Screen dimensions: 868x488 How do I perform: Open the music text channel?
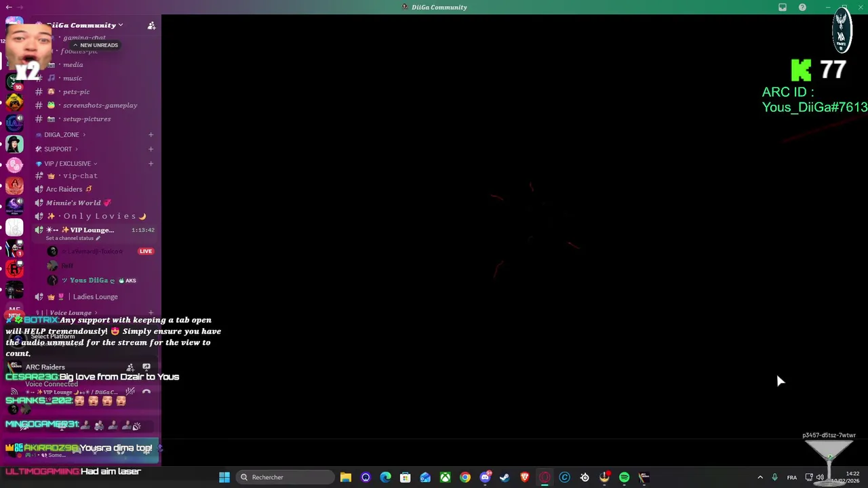click(72, 78)
